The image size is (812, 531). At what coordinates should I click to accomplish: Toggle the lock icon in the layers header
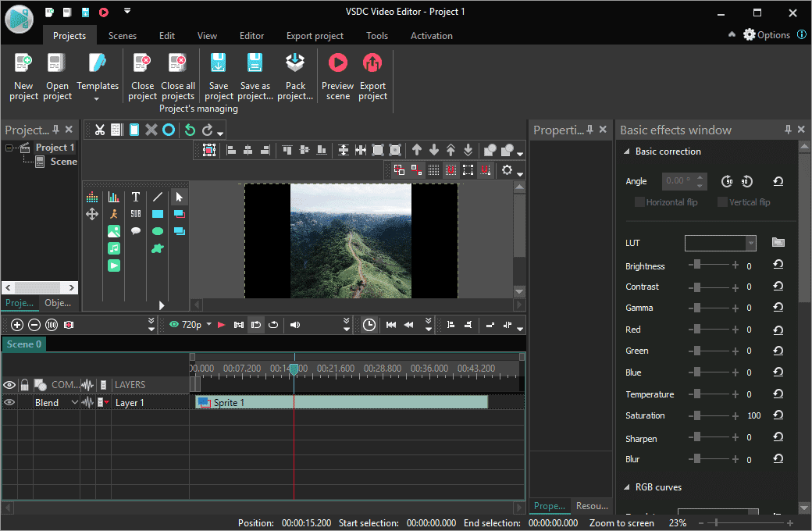click(x=24, y=385)
